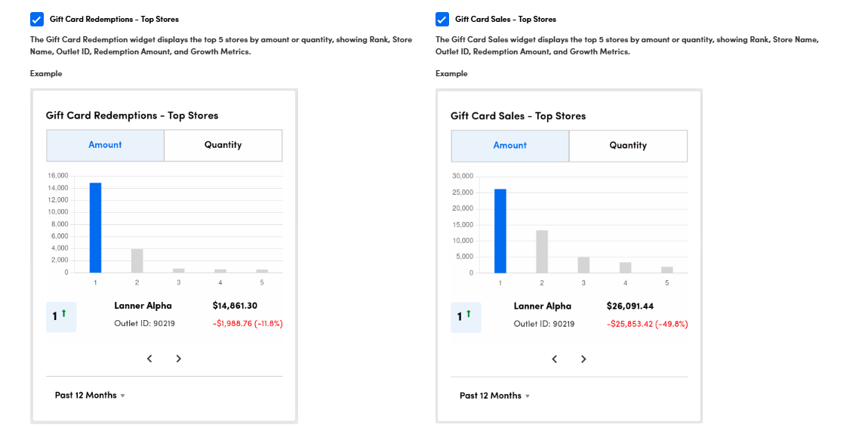Go to previous store in Sales widget
This screenshot has width=868, height=431.
(x=555, y=359)
